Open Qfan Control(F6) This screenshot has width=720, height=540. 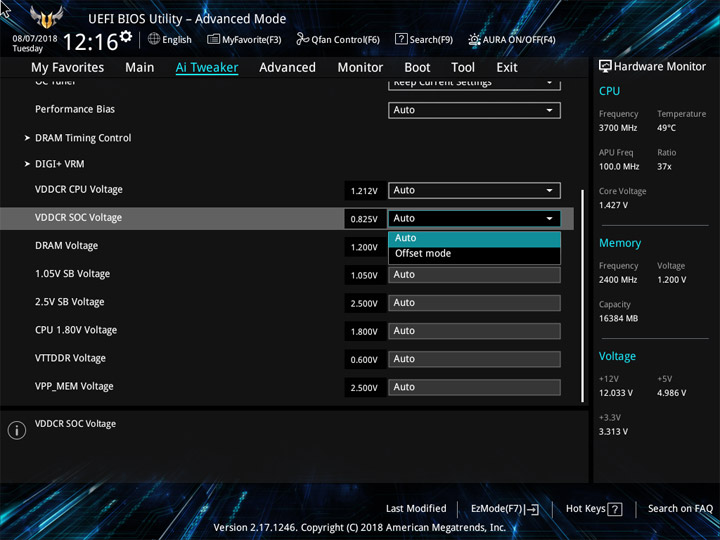point(338,39)
